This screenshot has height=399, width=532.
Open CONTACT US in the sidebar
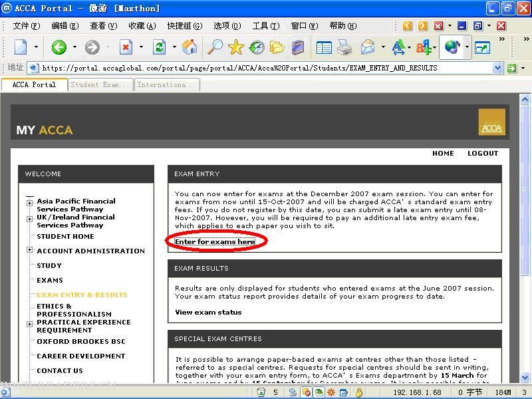[60, 370]
